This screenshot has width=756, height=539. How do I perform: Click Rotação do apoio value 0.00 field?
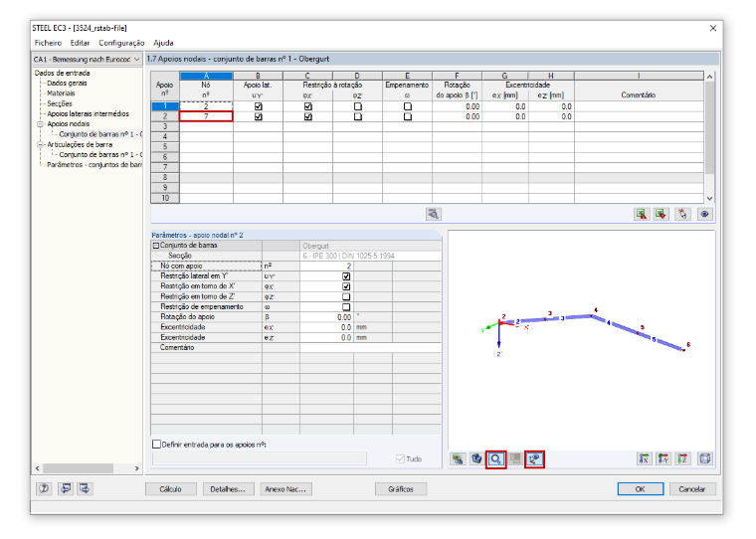coord(326,317)
